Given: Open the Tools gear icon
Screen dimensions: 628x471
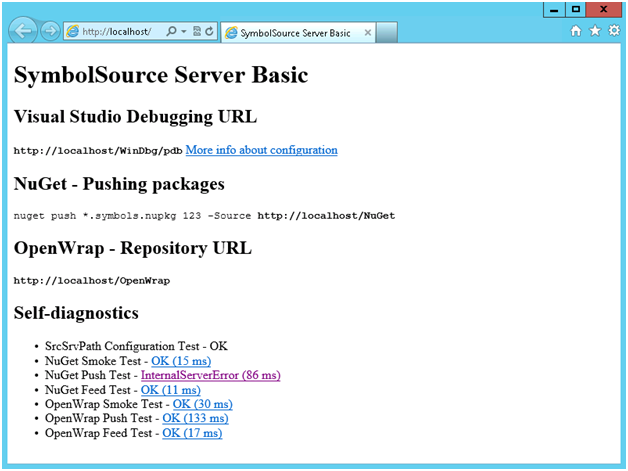Looking at the screenshot, I should click(614, 32).
